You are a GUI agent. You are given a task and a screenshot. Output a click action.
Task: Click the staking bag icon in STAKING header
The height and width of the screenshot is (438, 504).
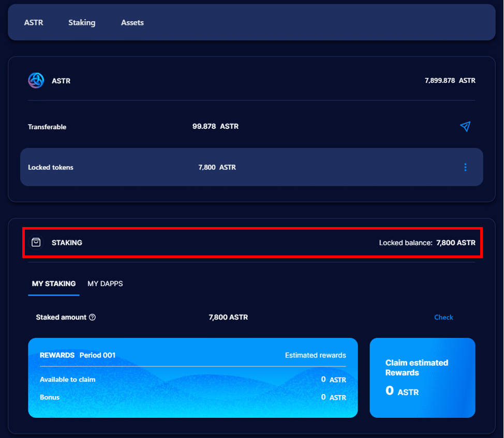36,241
